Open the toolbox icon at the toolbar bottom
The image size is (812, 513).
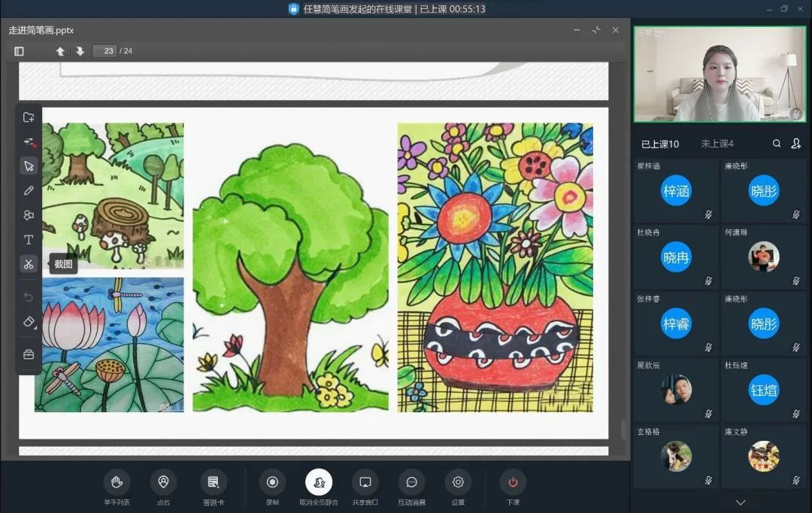pyautogui.click(x=29, y=354)
